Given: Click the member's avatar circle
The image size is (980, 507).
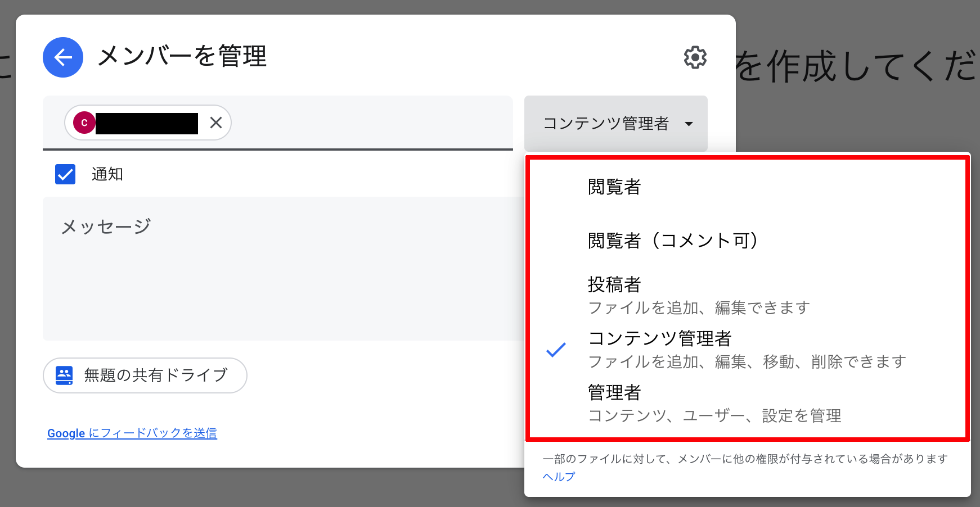Looking at the screenshot, I should point(85,123).
